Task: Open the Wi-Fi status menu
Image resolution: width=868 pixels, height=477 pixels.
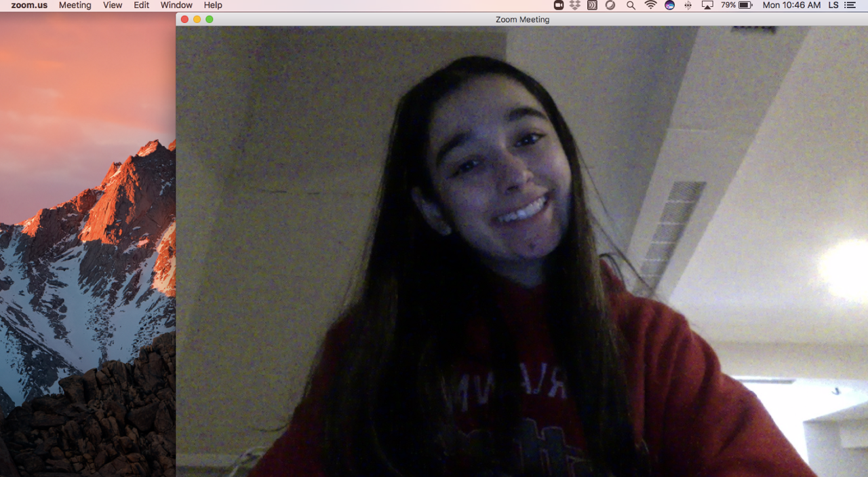Action: coord(650,5)
